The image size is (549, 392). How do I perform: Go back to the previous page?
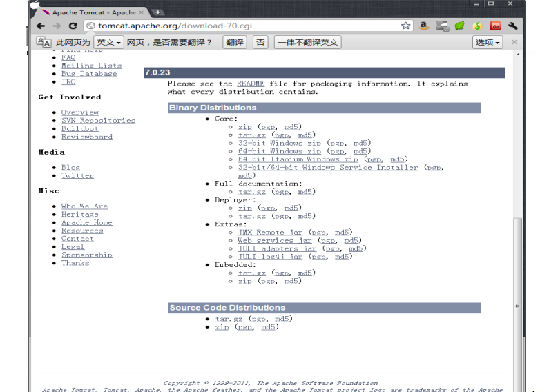[41, 26]
